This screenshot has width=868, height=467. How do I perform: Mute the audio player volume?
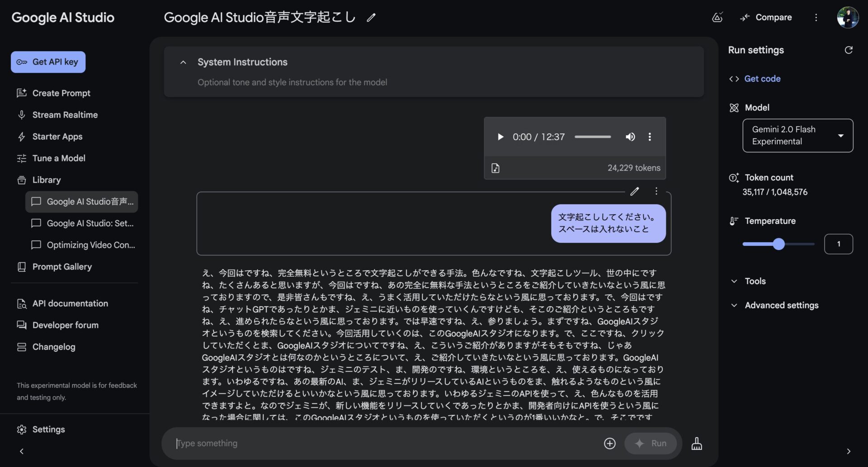click(x=630, y=137)
